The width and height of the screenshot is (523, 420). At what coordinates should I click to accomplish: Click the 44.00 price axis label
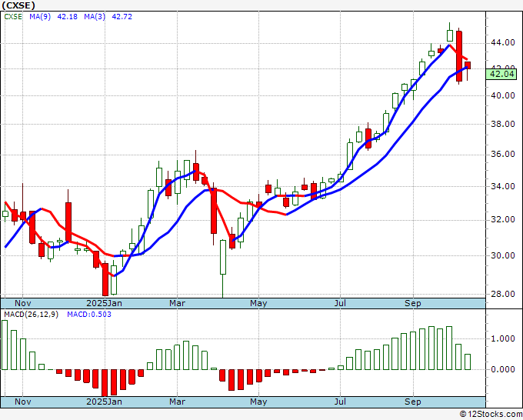(502, 43)
